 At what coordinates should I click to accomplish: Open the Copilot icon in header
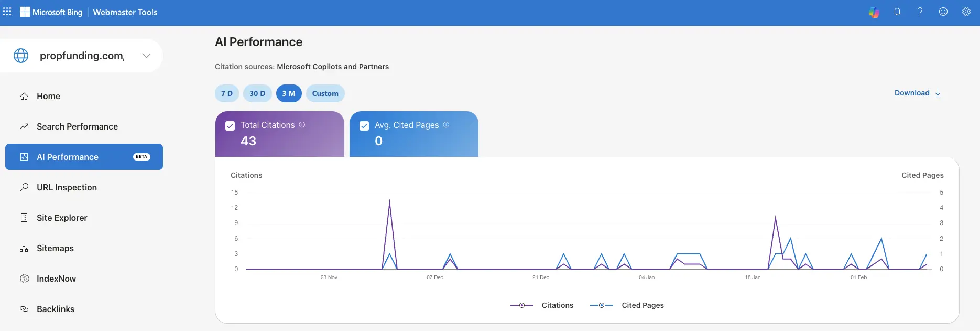(x=874, y=12)
